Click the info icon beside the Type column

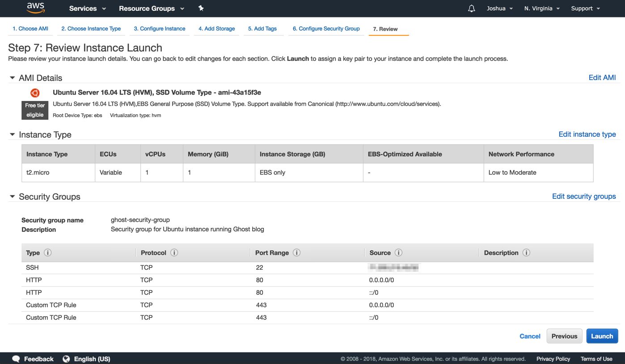(x=48, y=252)
